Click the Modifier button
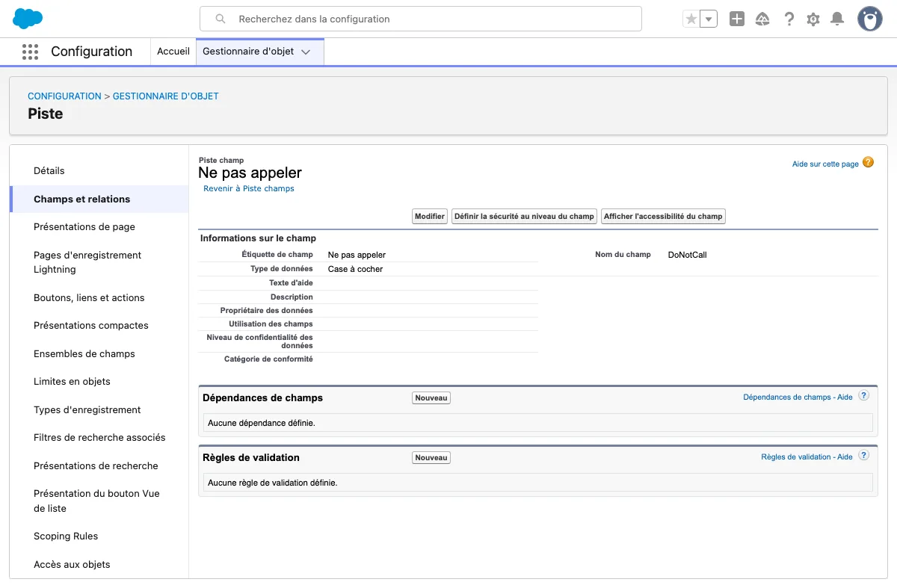The height and width of the screenshot is (588, 897). [x=430, y=217]
